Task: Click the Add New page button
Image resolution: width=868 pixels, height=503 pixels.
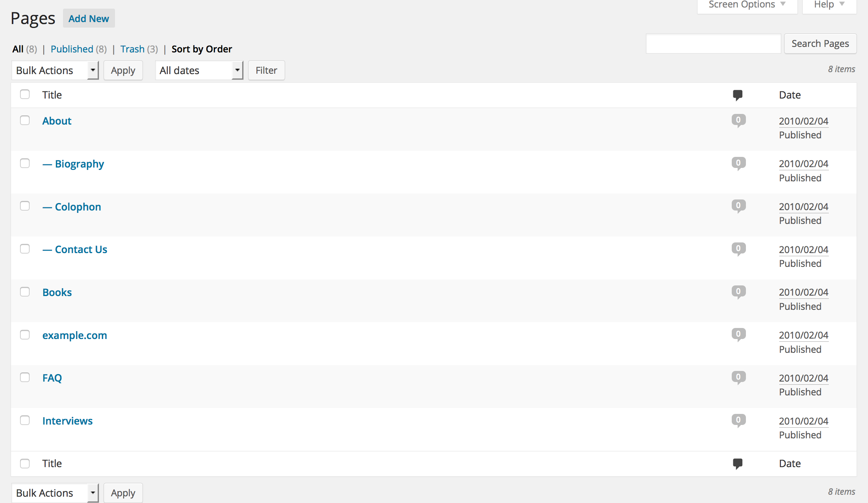Action: 89,19
